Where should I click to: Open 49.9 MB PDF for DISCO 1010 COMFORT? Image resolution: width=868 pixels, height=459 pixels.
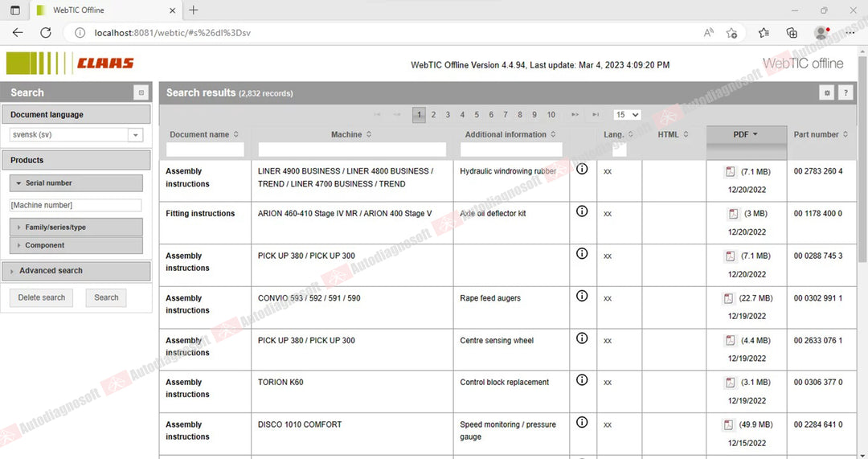coord(728,424)
